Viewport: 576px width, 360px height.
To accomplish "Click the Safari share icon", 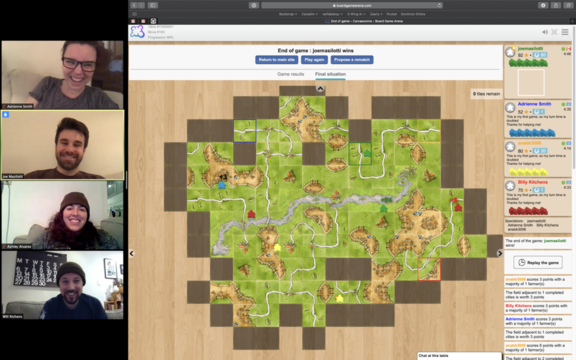I will point(556,5).
